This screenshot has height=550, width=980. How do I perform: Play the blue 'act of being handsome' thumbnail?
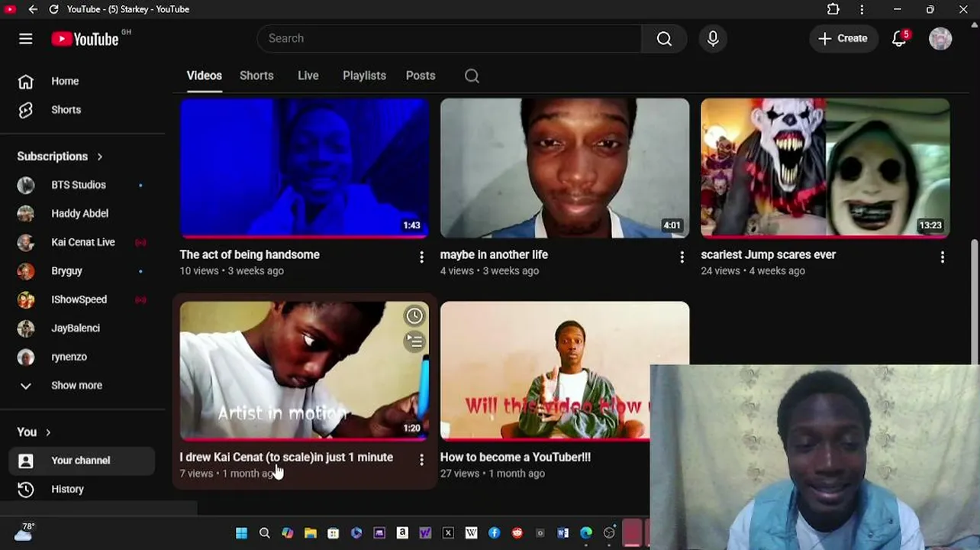pyautogui.click(x=305, y=167)
